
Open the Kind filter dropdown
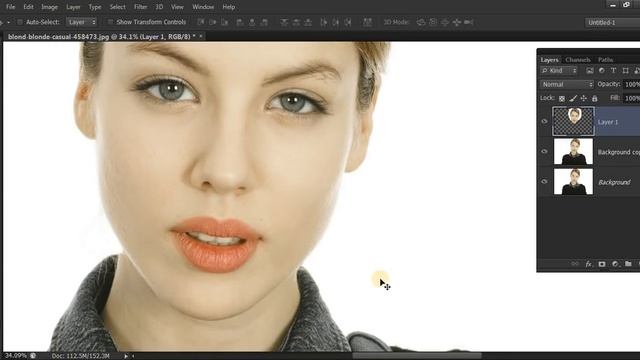click(559, 71)
